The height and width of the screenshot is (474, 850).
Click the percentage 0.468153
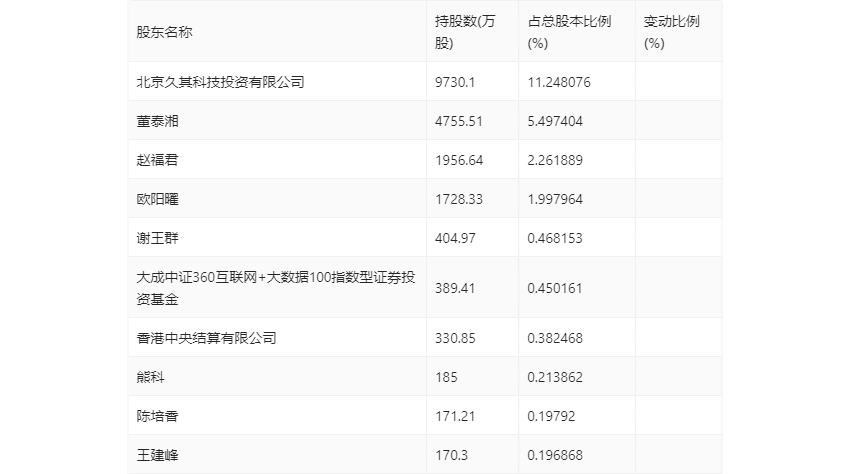click(555, 238)
